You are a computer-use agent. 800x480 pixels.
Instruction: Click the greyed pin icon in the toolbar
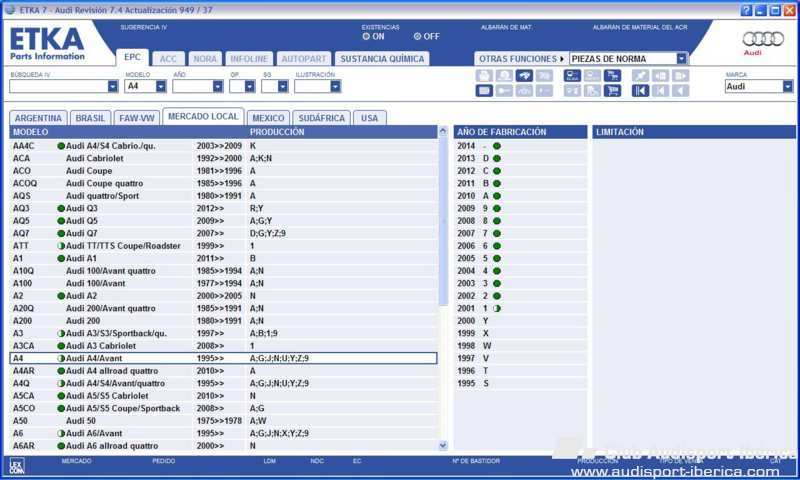click(640, 75)
